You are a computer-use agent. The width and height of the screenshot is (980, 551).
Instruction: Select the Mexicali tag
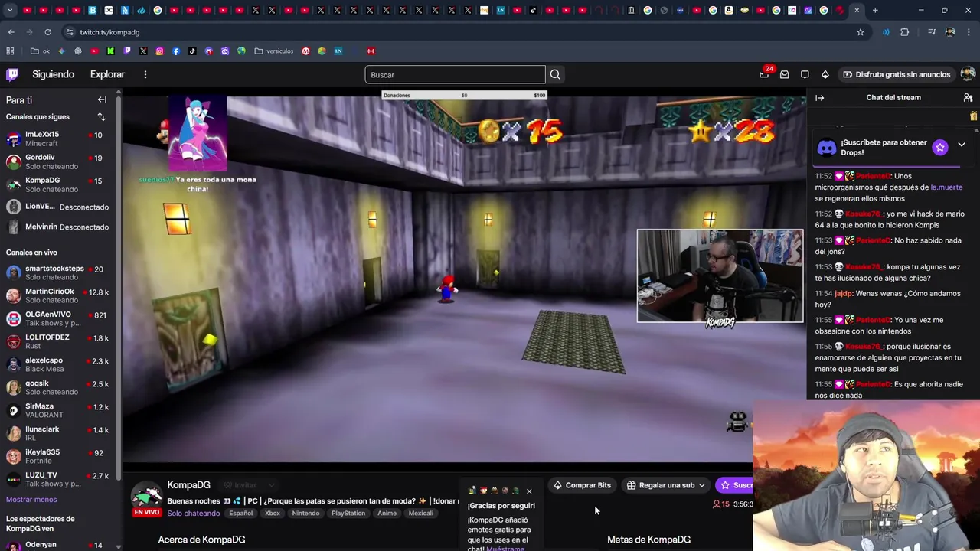click(x=420, y=514)
